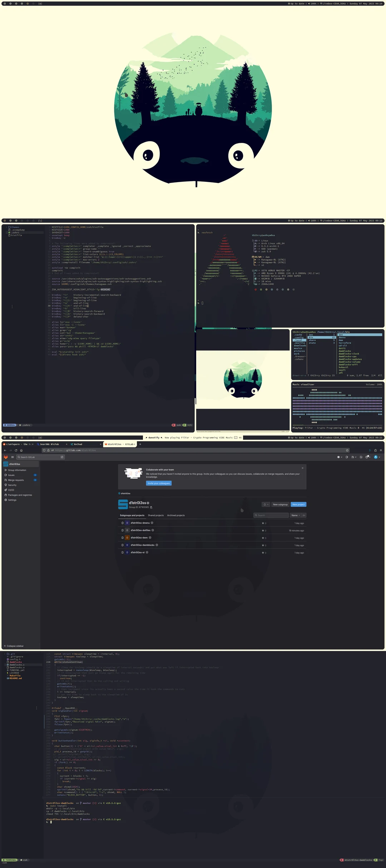Viewport: 386px width, 868px height.
Task: Open the notification bell dropdown for group
Action: pos(266,504)
